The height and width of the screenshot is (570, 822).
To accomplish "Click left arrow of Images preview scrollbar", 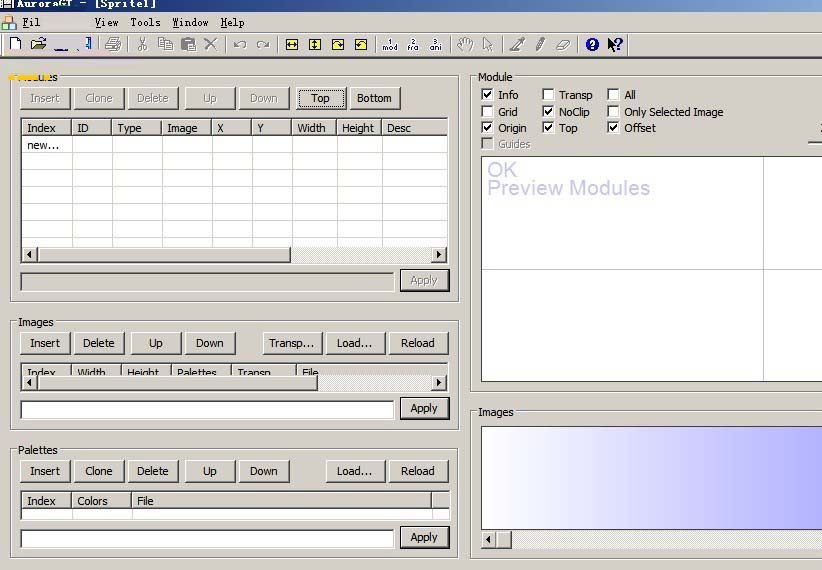I will coord(489,539).
